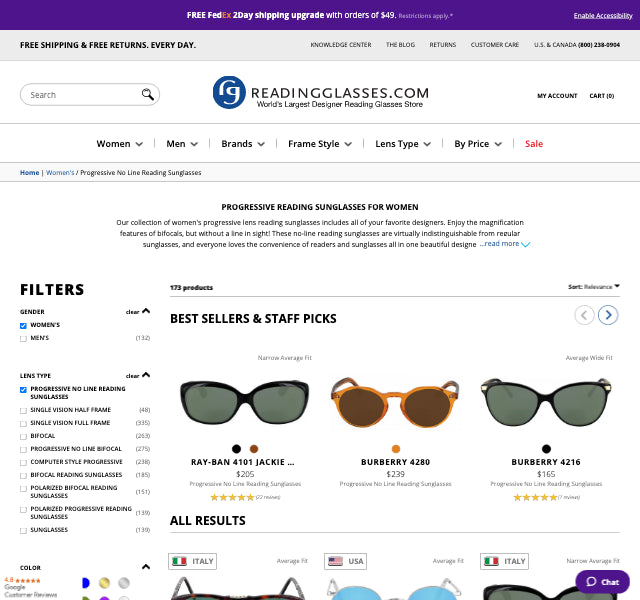Click the Italy flag badge on first result
The height and width of the screenshot is (600, 640).
coord(192,561)
